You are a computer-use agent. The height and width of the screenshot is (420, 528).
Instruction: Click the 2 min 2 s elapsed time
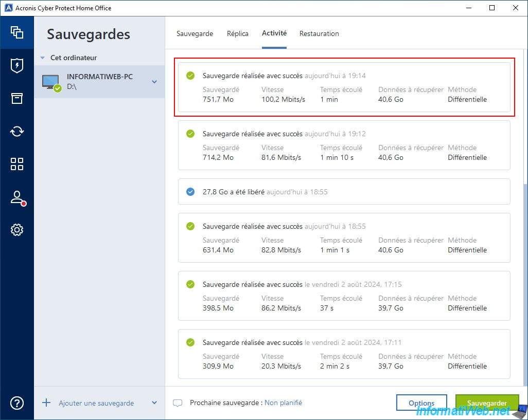[x=335, y=367]
